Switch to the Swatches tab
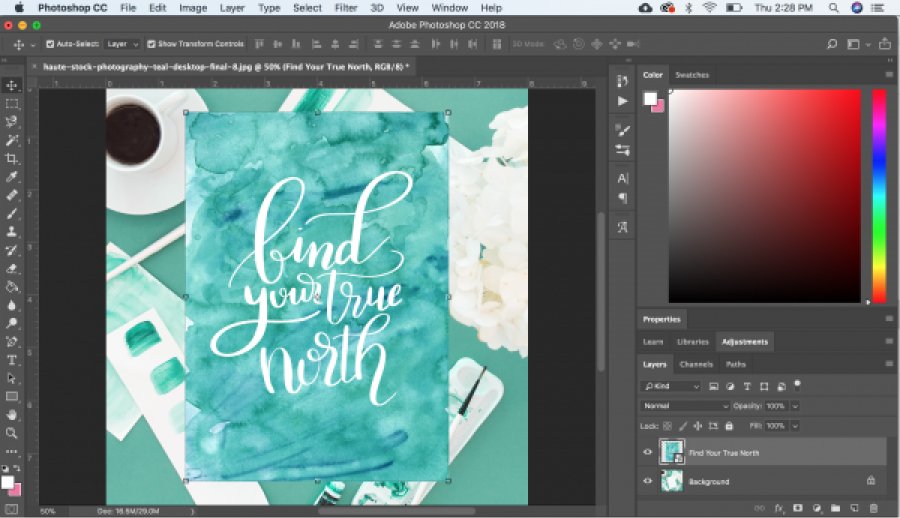900x518 pixels. click(692, 75)
